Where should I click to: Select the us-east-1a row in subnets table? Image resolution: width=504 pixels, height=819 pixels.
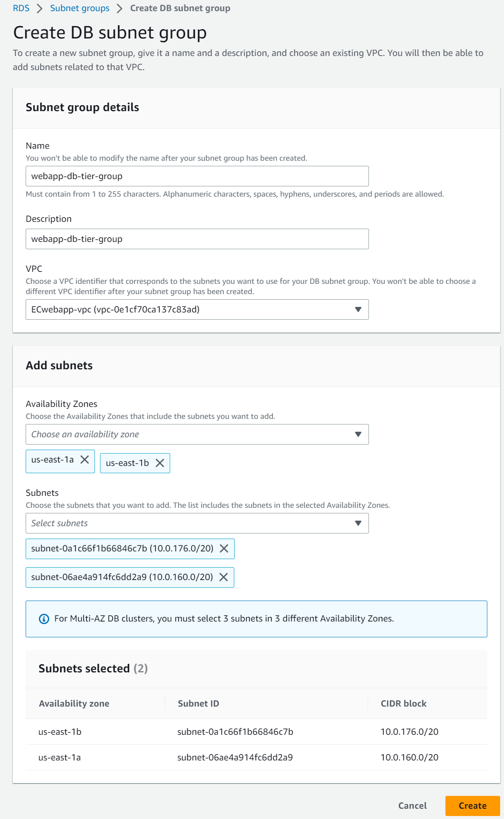(256, 757)
